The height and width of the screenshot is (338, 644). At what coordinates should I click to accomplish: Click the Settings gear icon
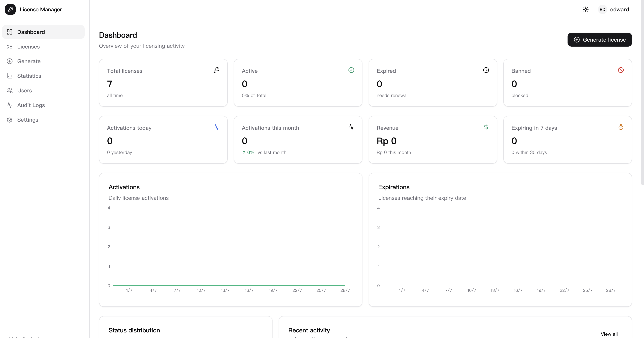pyautogui.click(x=10, y=120)
